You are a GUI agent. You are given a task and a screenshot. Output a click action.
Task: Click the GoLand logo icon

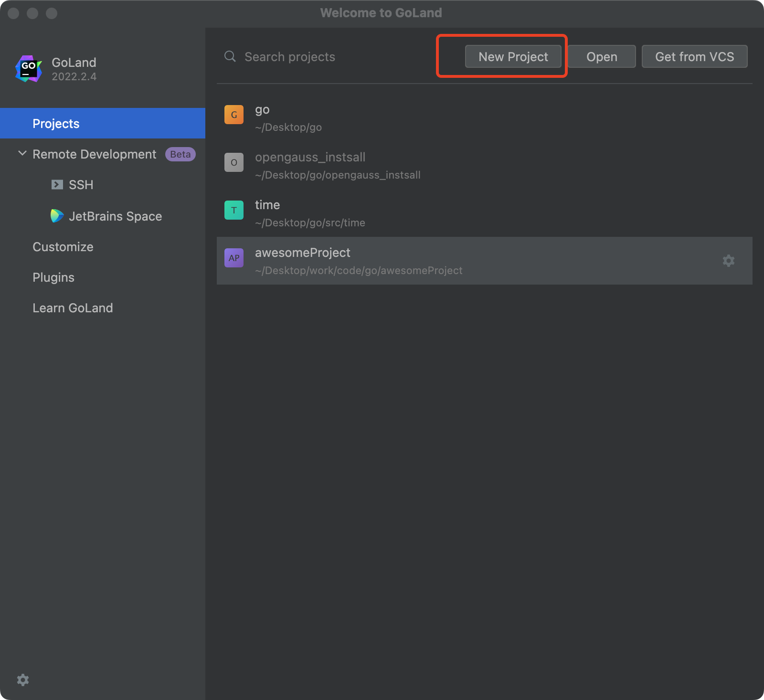click(x=29, y=69)
